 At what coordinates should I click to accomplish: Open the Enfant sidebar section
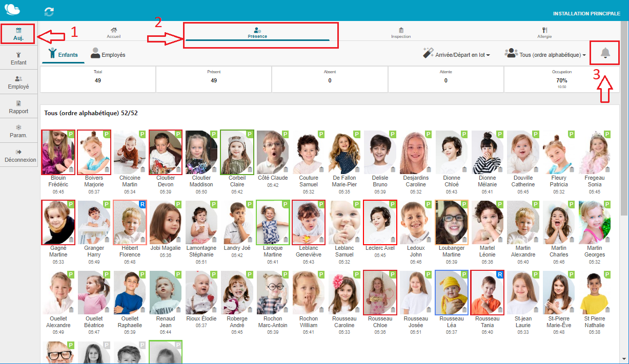pos(18,58)
